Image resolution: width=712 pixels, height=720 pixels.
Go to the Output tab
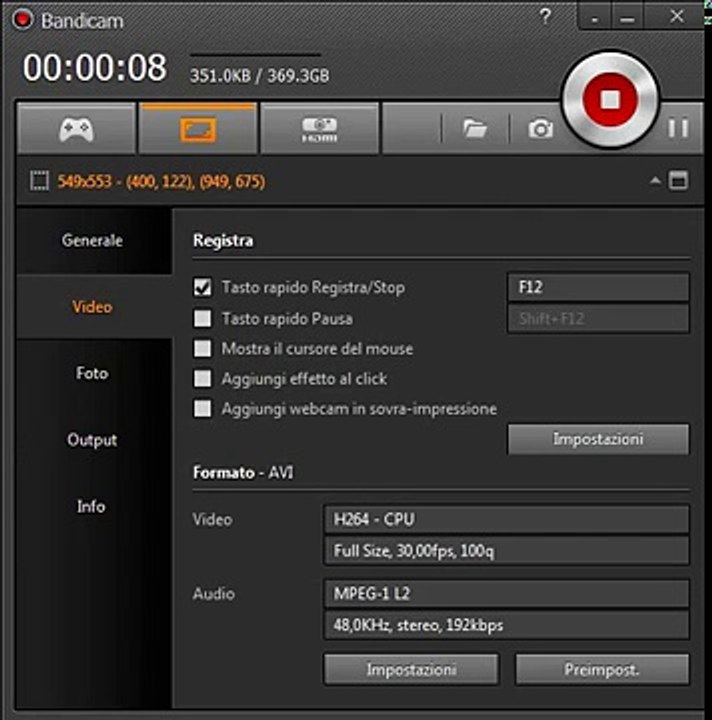tap(94, 440)
